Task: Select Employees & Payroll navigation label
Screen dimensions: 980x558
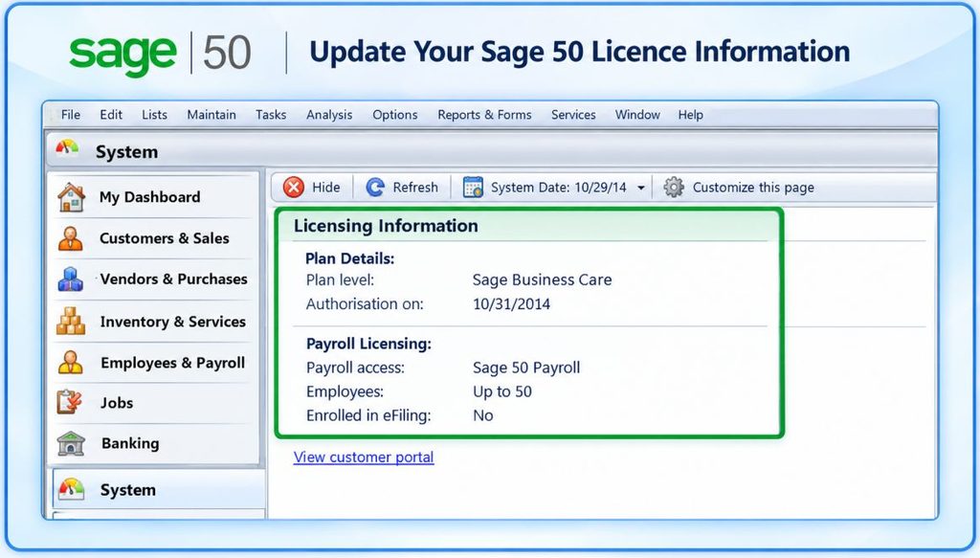Action: click(x=172, y=363)
